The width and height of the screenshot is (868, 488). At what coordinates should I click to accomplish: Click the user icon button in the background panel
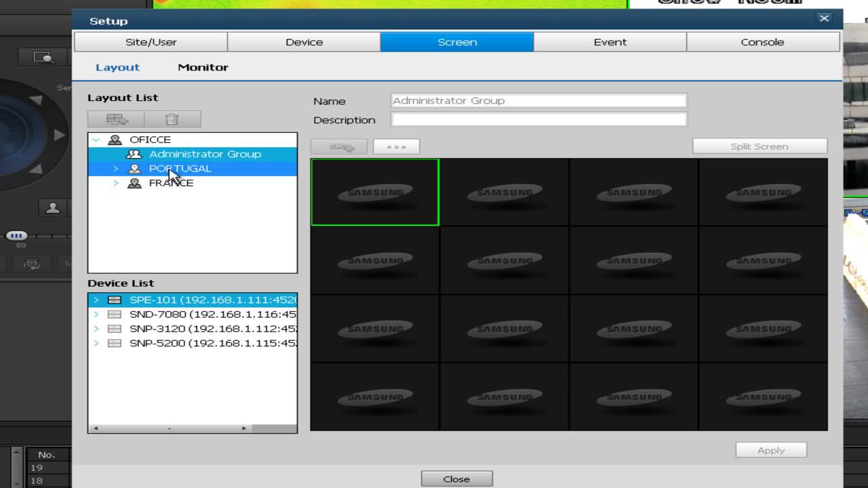pos(53,208)
